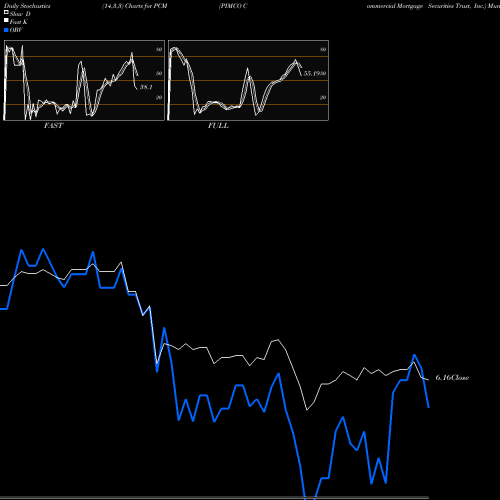Click the 80 level label in FULL chart
Image resolution: width=500 pixels, height=500 pixels.
[323, 49]
